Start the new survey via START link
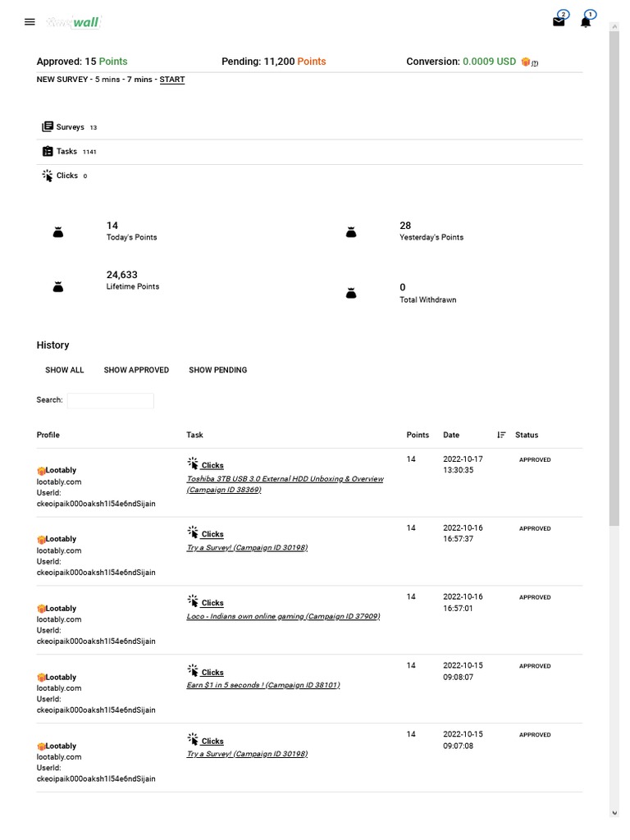Viewport: 630px width, 840px height. (172, 80)
